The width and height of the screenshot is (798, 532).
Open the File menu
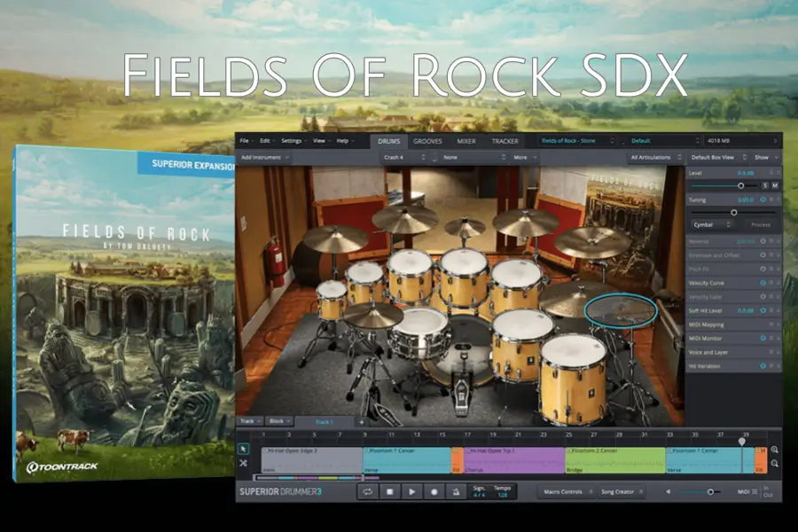pos(247,141)
